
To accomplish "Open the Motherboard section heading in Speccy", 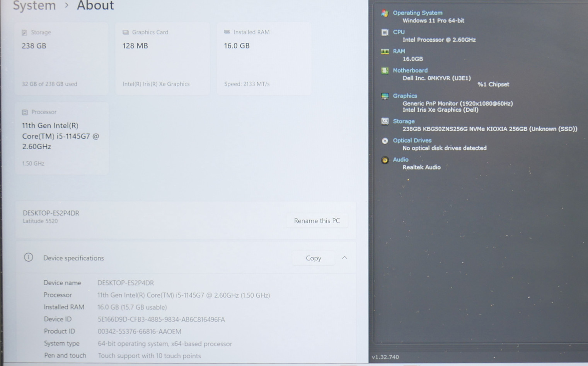I will 410,70.
